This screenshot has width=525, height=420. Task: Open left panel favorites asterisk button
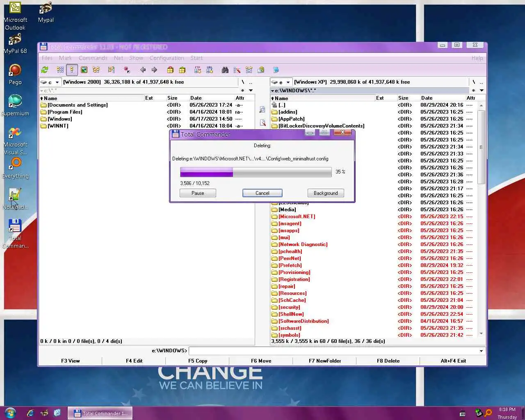click(x=242, y=91)
